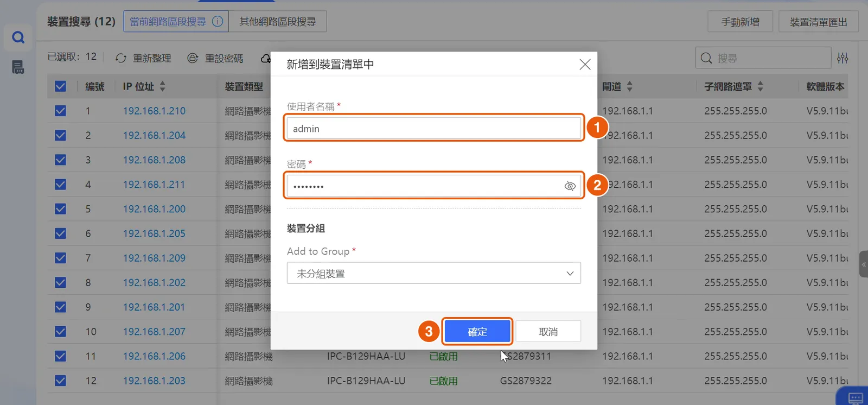
Task: Open IP link 192.168.1.202
Action: pyautogui.click(x=154, y=282)
